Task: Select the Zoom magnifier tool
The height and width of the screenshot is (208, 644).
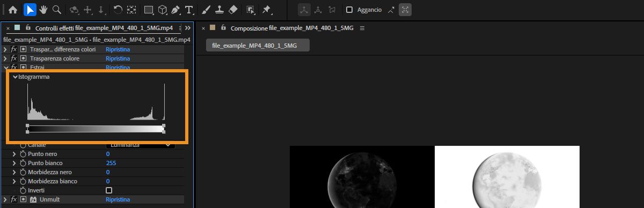Action: pos(56,10)
